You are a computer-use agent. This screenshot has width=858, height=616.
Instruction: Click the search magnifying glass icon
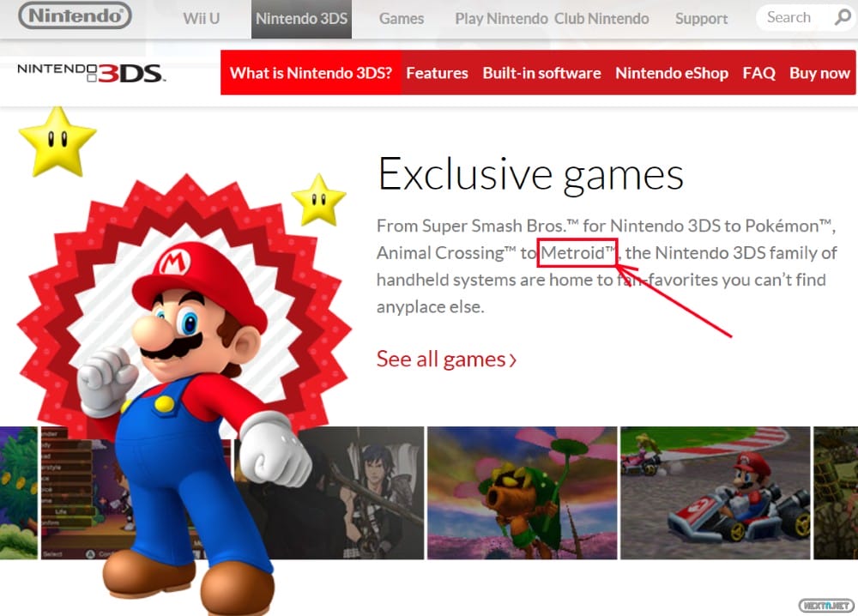(843, 17)
